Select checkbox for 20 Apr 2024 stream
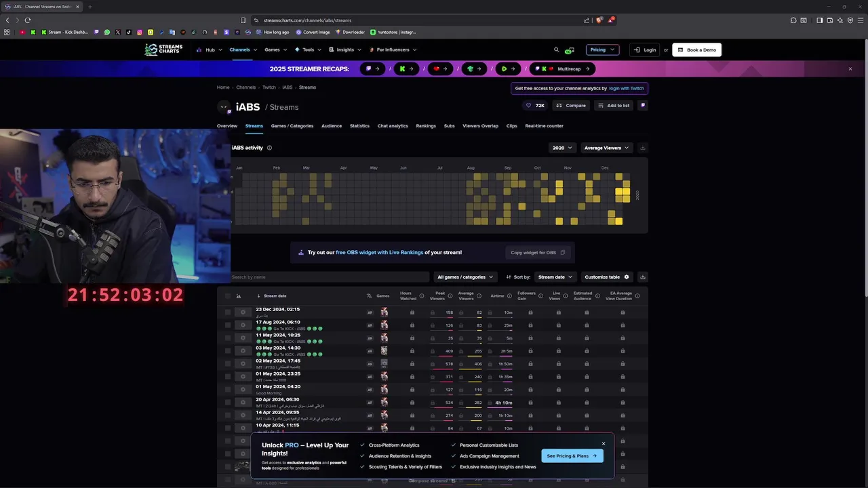 [x=228, y=403]
